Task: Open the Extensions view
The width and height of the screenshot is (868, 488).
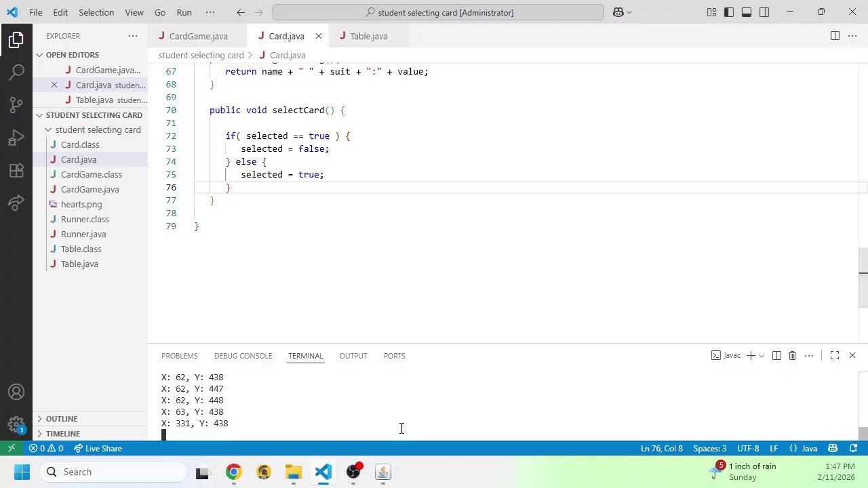Action: [16, 170]
